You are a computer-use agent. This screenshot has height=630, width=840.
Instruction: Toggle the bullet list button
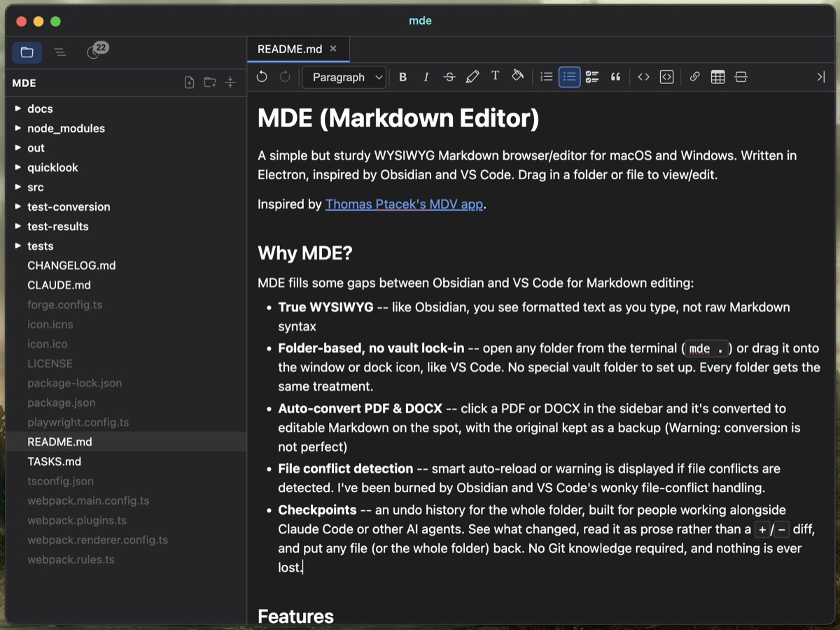tap(570, 77)
